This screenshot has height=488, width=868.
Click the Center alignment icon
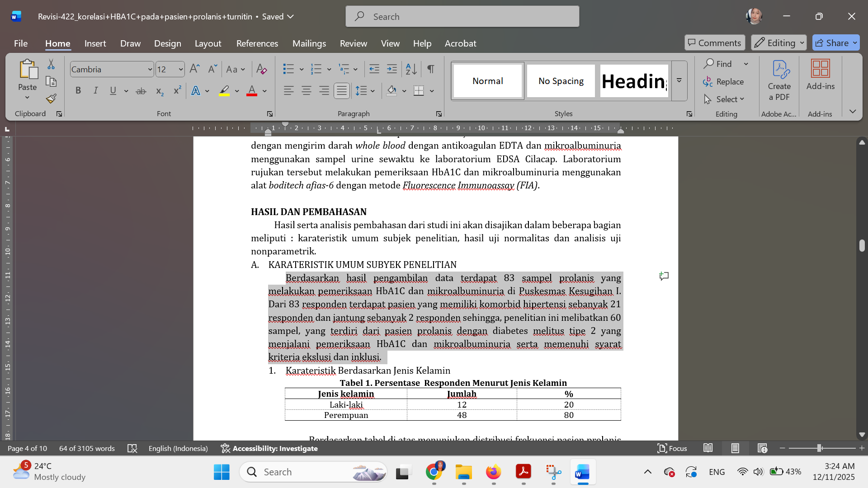coord(307,91)
